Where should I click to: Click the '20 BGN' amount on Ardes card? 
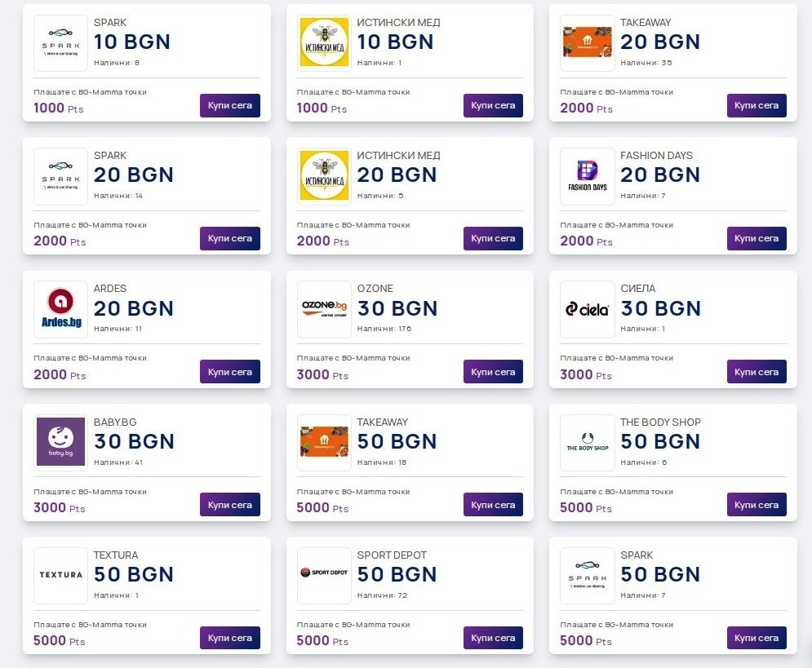click(134, 308)
